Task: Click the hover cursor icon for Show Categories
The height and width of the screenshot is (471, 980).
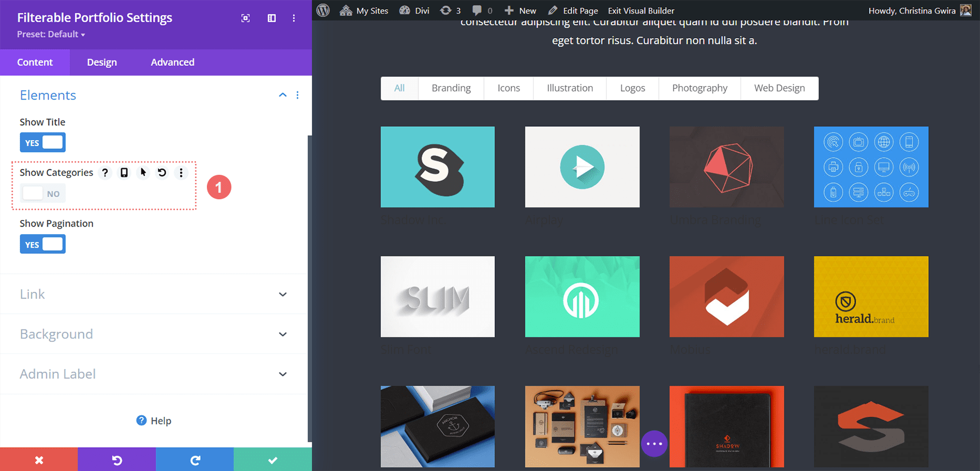Action: tap(143, 173)
